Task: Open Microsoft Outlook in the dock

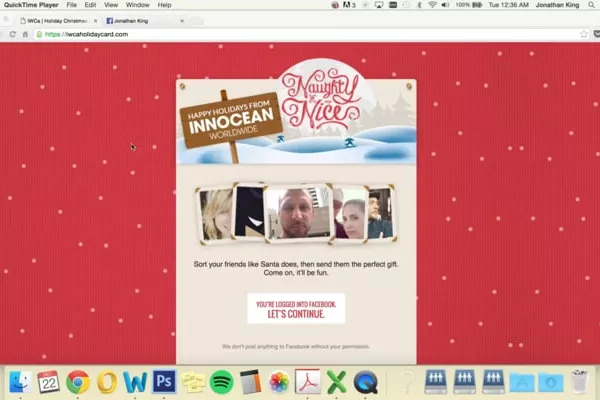Action: point(107,382)
